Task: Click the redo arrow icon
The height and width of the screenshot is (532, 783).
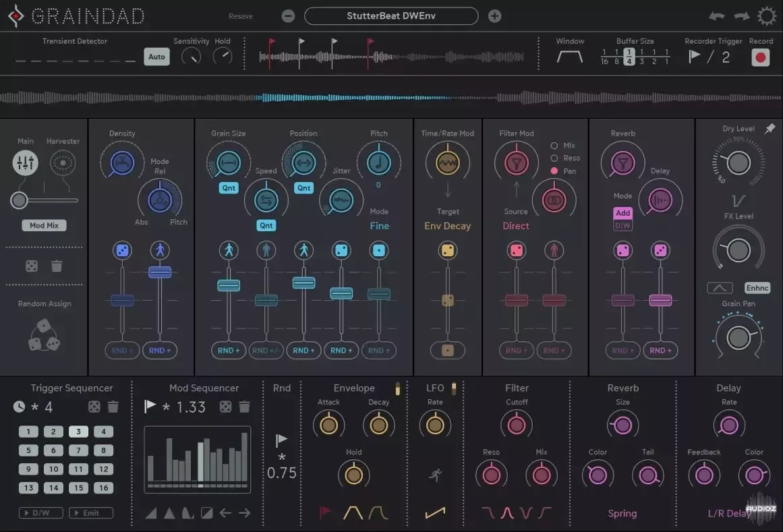Action: click(742, 16)
